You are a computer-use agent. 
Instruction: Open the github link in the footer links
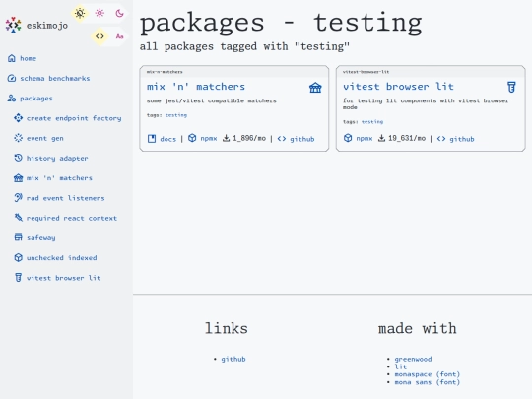[x=233, y=359]
